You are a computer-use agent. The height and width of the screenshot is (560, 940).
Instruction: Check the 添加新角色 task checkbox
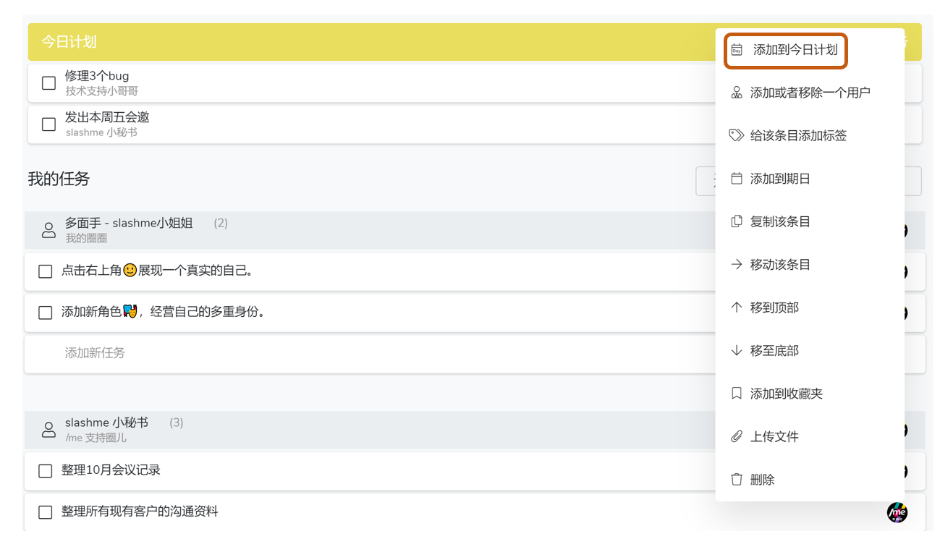click(x=45, y=313)
